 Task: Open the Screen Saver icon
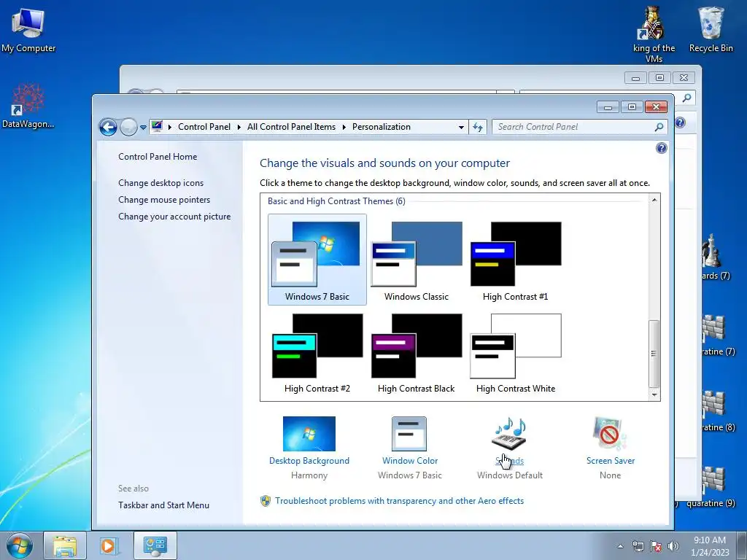point(610,434)
